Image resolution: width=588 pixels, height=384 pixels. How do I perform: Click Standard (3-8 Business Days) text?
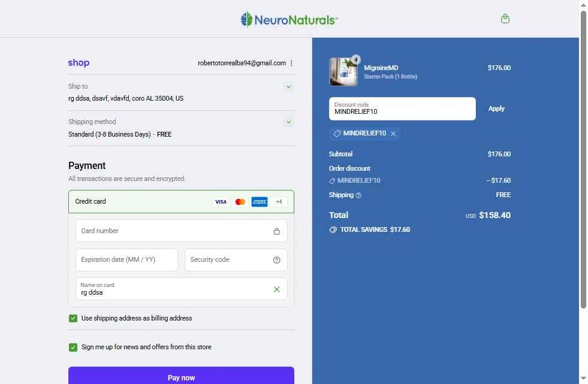pos(110,135)
